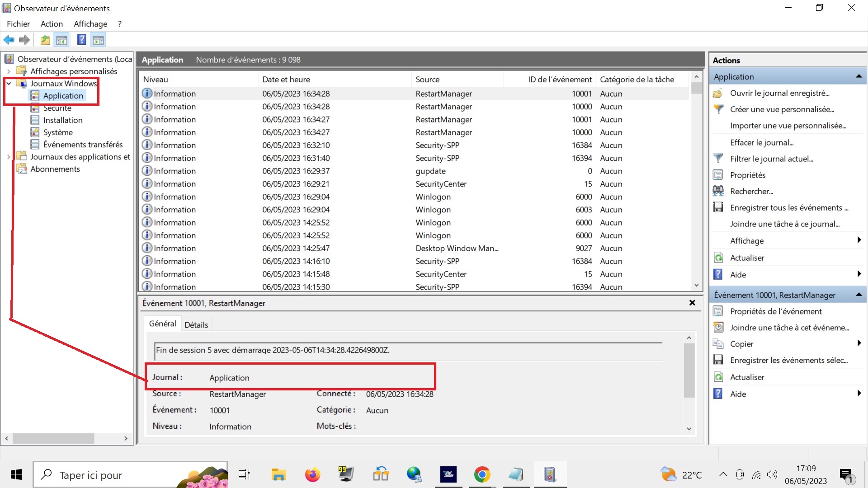
Task: Switch to the Détails tab
Action: pyautogui.click(x=196, y=324)
